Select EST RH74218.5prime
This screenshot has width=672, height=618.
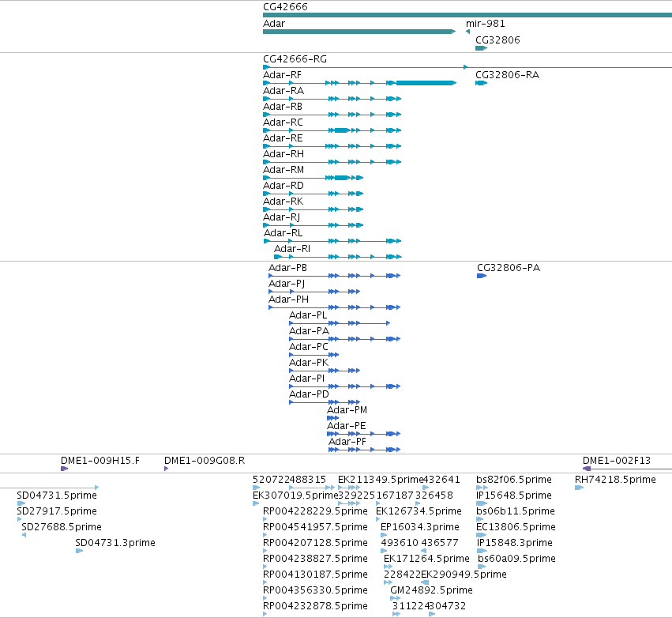(615, 480)
